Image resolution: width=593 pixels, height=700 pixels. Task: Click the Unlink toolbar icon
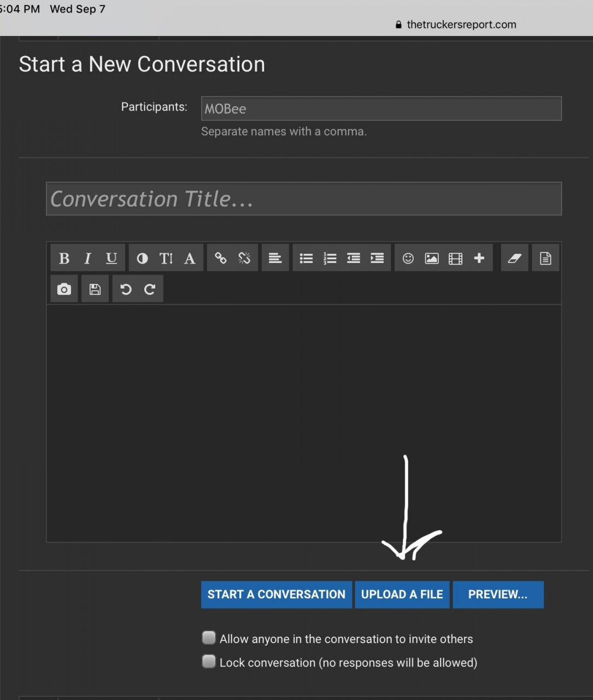coord(244,258)
